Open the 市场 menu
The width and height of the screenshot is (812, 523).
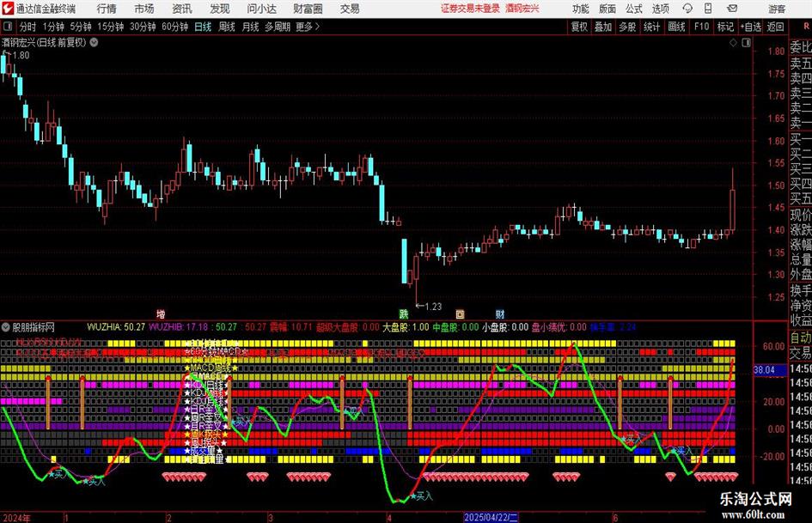pyautogui.click(x=144, y=9)
